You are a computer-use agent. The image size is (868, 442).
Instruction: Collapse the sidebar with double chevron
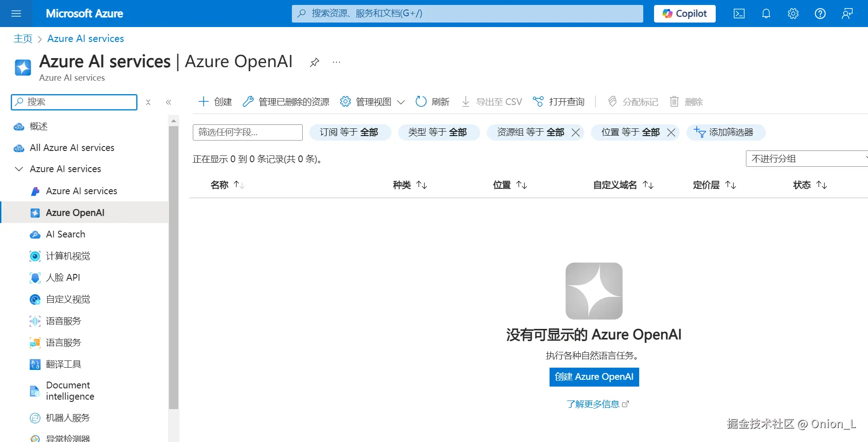[168, 102]
